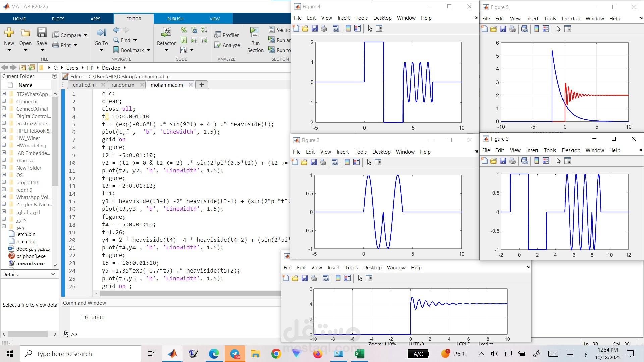Screen dimensions: 644x362
Task: Click the editor horizontal scrollbar
Action: tap(188, 294)
